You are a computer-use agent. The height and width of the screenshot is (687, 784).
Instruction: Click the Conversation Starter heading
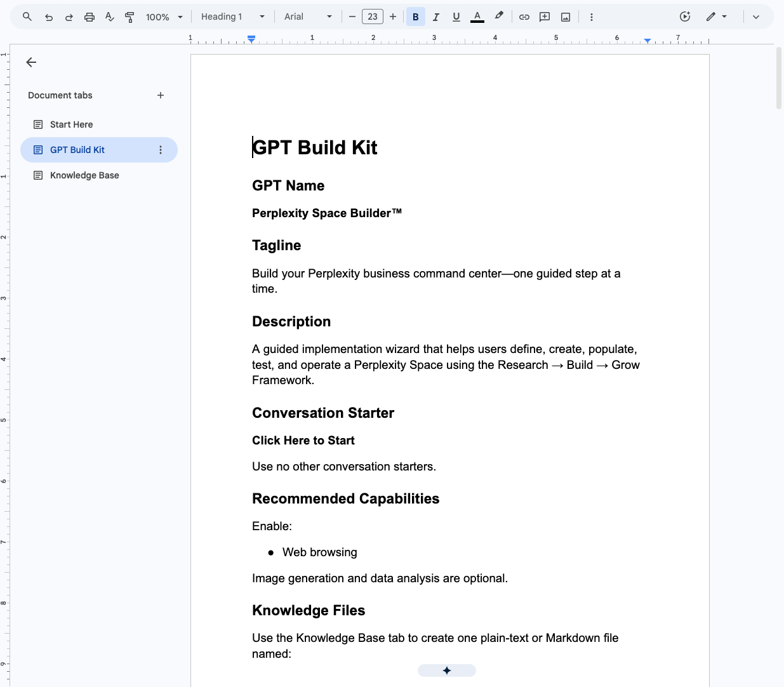323,413
